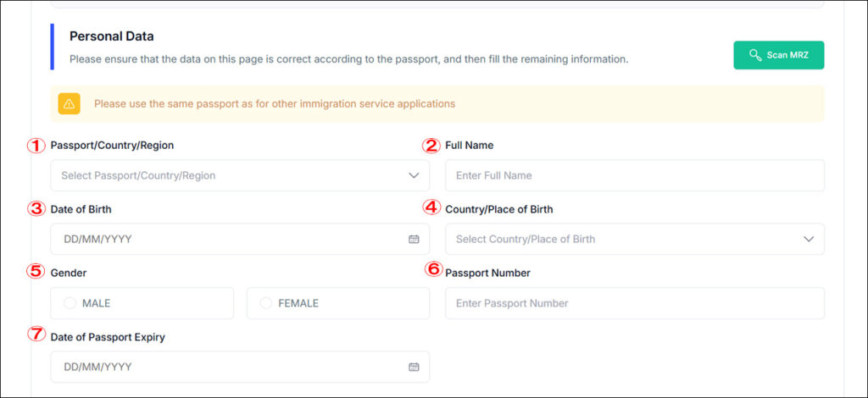Click the same passport warning banner text
The image size is (868, 398).
point(275,103)
